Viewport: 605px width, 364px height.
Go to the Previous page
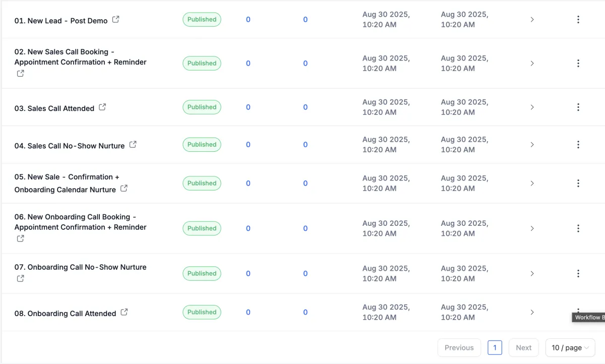click(x=459, y=348)
